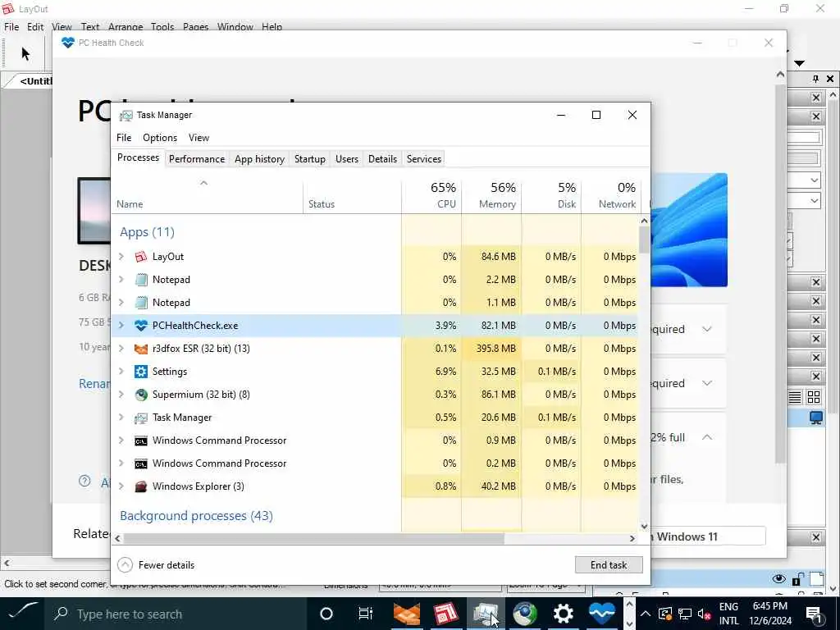Switch the LayOut Pages panel to grid view

(814, 397)
